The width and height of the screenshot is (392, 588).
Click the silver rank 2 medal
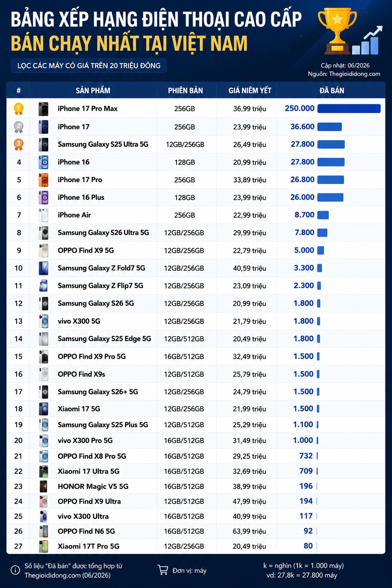pyautogui.click(x=19, y=127)
